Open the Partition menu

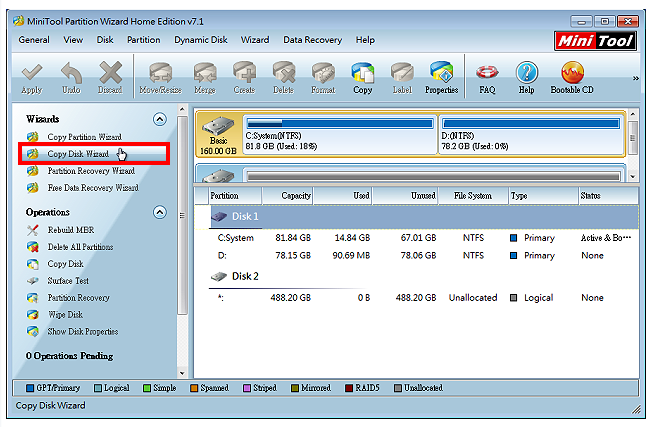pos(144,40)
